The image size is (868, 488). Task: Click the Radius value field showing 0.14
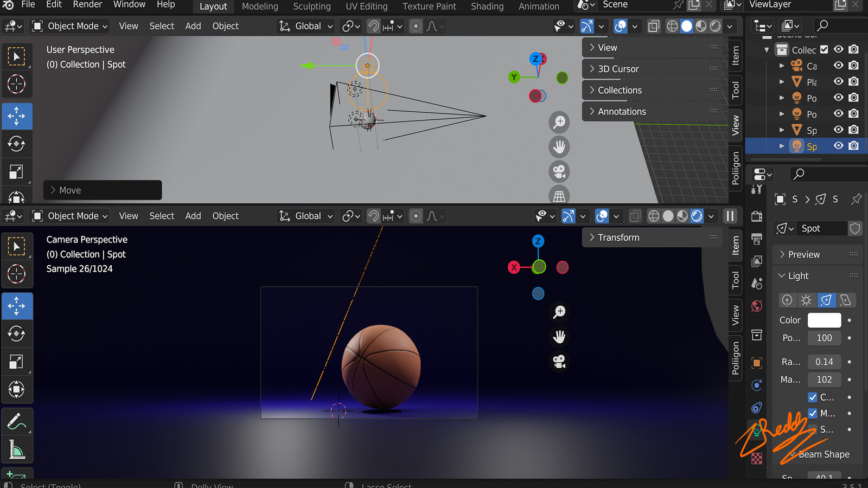(824, 362)
